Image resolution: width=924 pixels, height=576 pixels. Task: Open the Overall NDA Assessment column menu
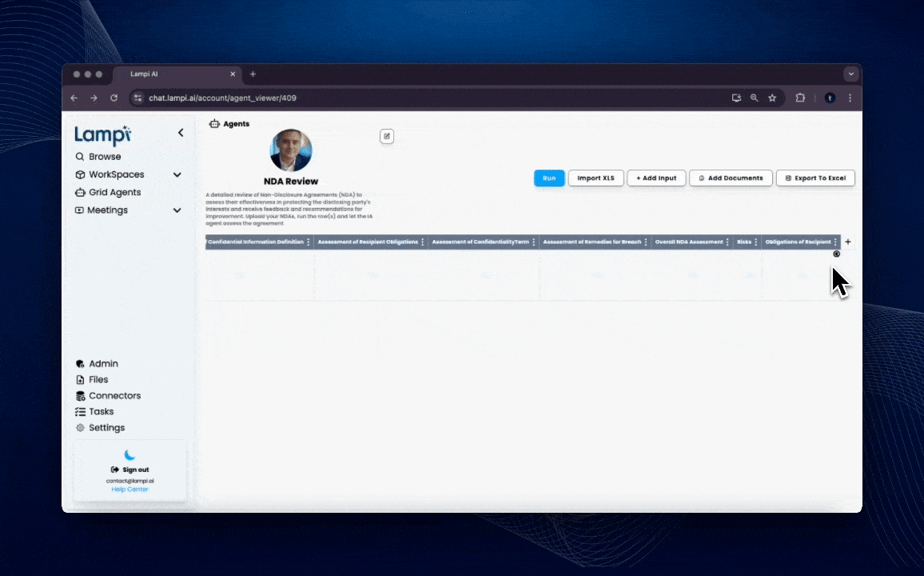point(727,242)
